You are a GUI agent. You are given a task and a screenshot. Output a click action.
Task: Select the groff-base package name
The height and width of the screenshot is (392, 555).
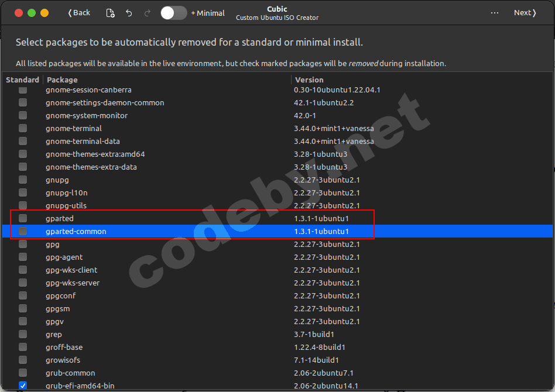[64, 347]
